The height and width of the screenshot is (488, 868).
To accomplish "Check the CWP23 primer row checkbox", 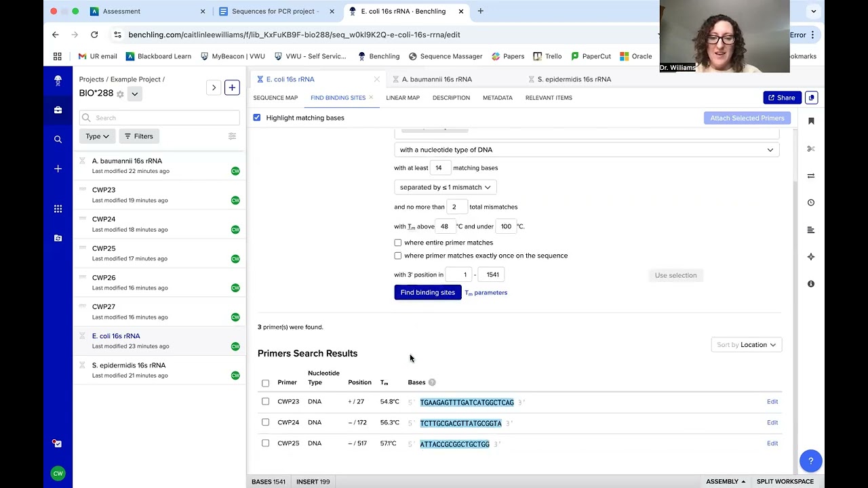I will tap(266, 401).
